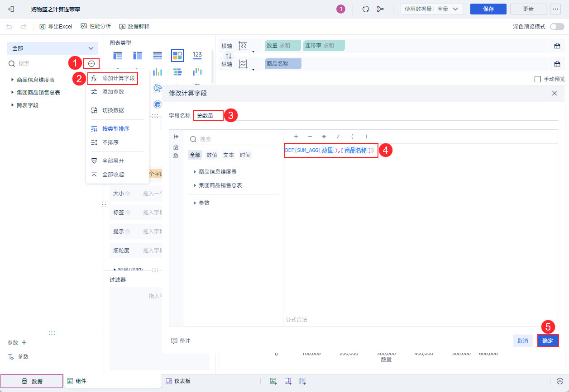This screenshot has width=569, height=392.
Task: Open the 全部 dataset dropdown
Action: (53, 48)
